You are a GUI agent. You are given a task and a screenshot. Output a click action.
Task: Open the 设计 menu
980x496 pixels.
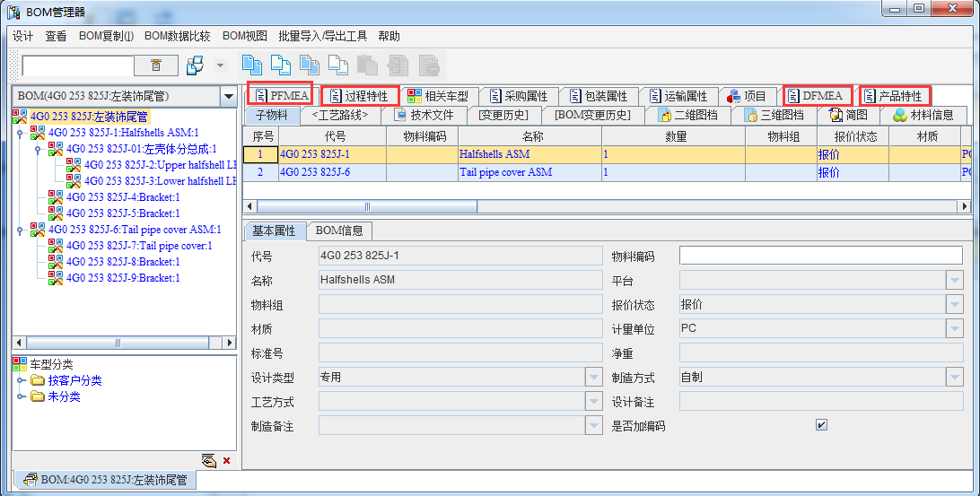(23, 36)
